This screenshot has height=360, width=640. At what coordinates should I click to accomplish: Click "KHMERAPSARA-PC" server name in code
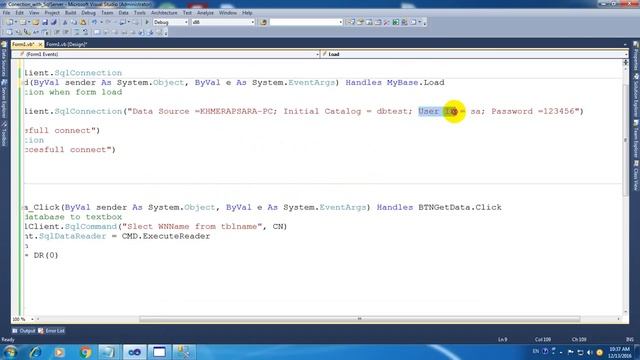pyautogui.click(x=236, y=111)
